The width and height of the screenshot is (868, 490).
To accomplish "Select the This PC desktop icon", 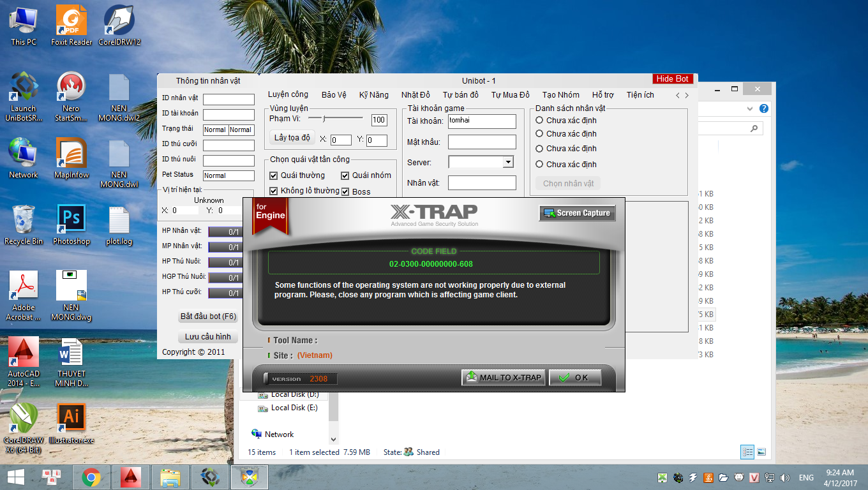I will coord(24,26).
